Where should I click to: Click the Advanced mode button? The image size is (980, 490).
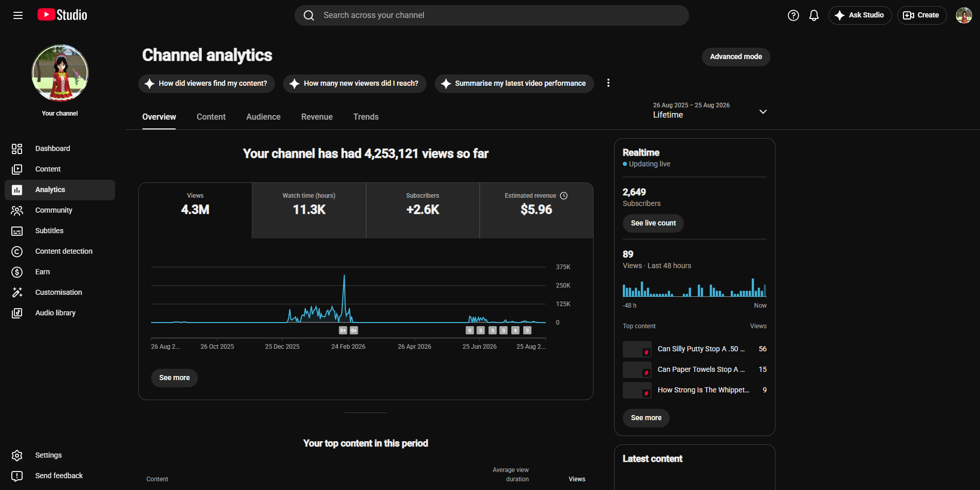coord(736,56)
